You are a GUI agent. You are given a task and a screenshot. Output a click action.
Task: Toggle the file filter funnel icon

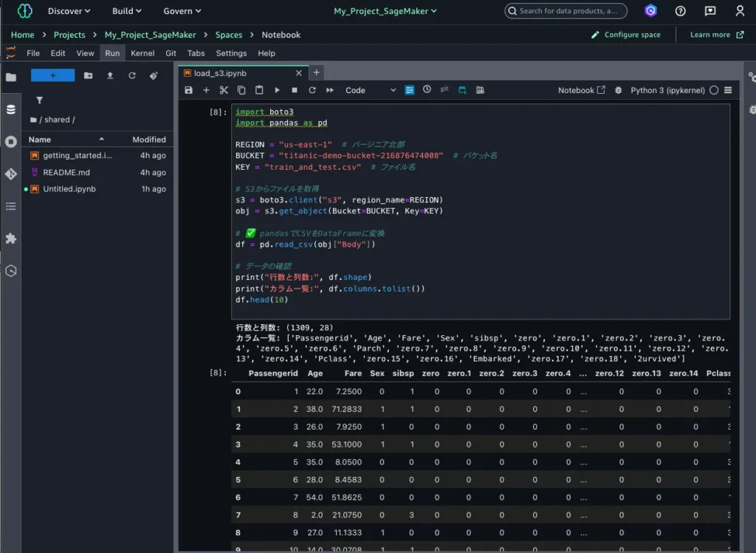(39, 100)
